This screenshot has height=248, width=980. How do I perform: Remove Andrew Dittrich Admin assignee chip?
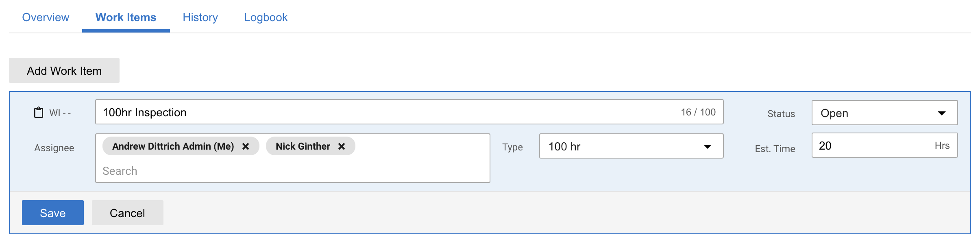(x=246, y=146)
